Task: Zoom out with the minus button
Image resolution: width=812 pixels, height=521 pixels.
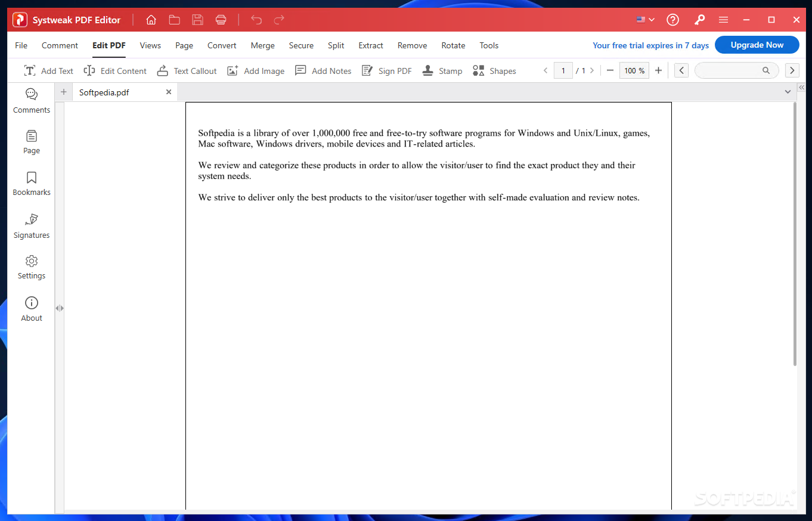Action: 610,71
